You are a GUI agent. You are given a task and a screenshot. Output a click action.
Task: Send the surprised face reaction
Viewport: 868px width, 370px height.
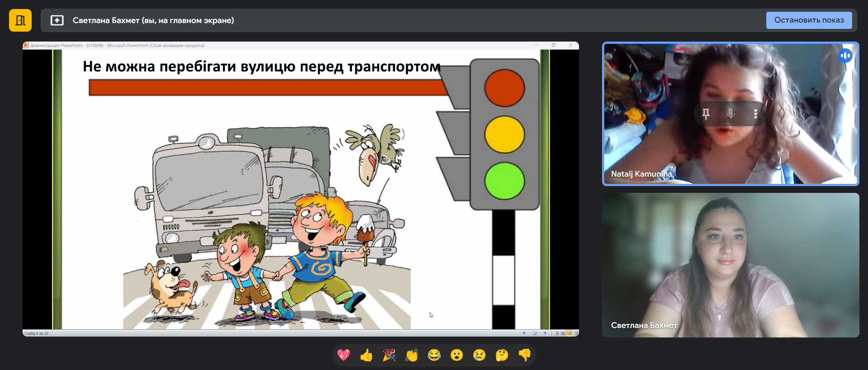pos(457,355)
